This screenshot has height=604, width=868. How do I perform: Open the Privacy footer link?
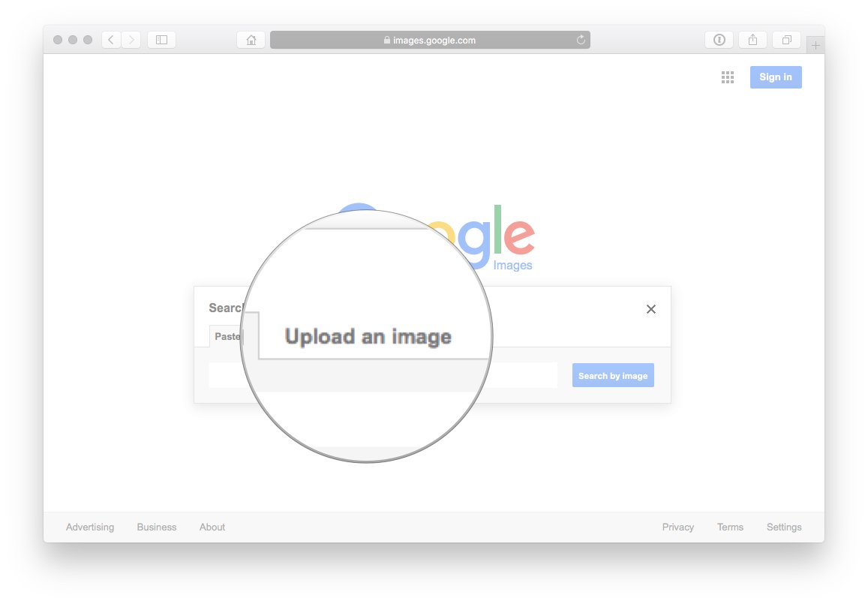point(677,527)
